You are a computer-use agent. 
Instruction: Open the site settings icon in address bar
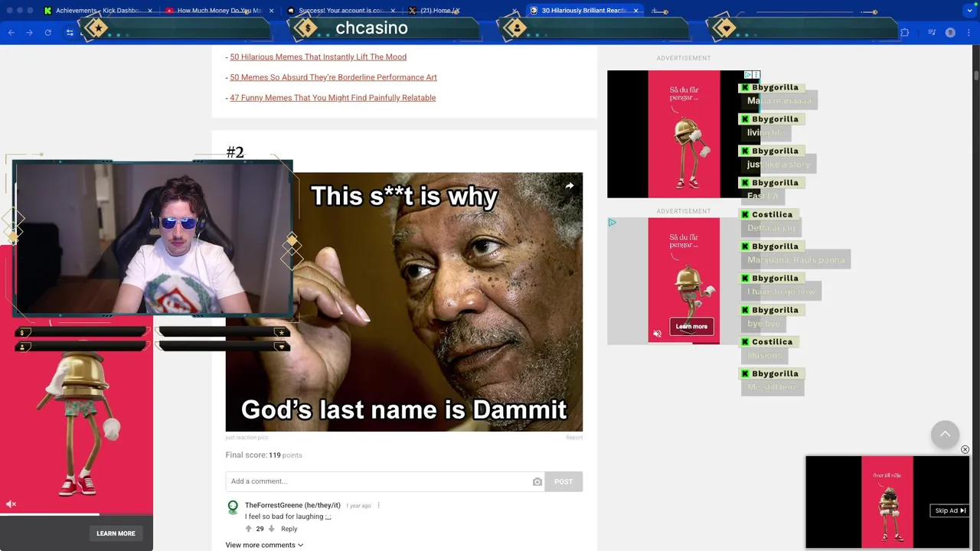coord(70,32)
